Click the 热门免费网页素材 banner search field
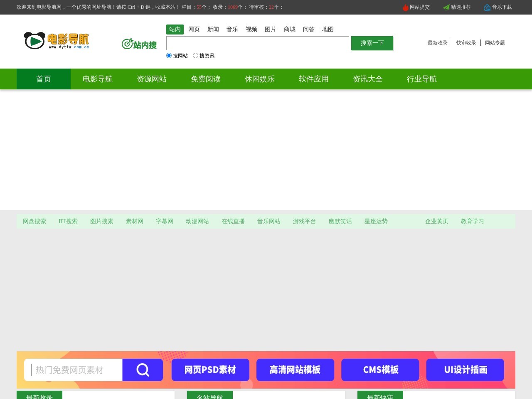This screenshot has height=399, width=532. pyautogui.click(x=74, y=370)
